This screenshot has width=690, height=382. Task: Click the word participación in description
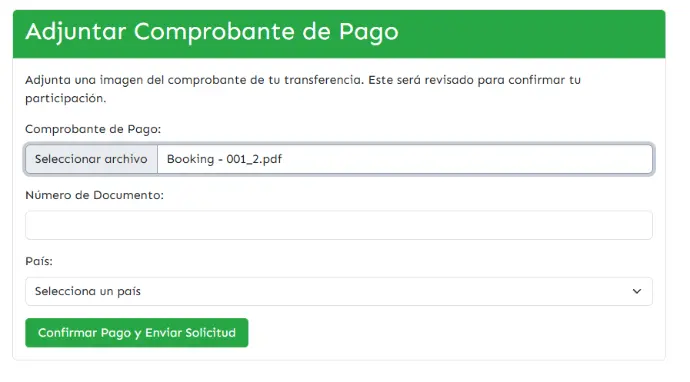66,99
